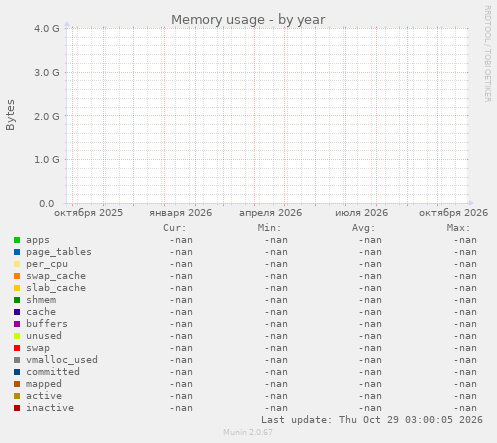
Task: Click the '3.0 G' axis value
Action: pos(47,72)
